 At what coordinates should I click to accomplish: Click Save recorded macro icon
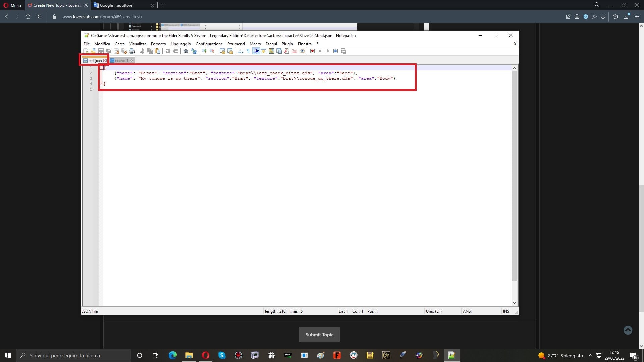click(x=343, y=51)
